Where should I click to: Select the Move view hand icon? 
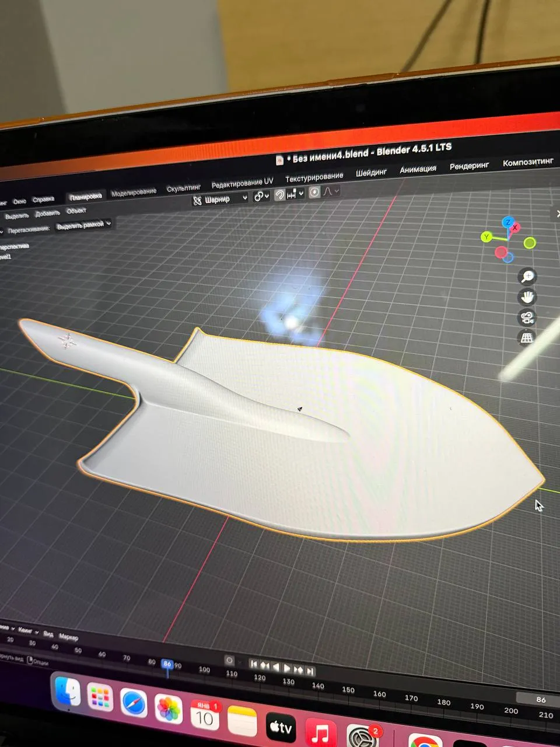528,298
